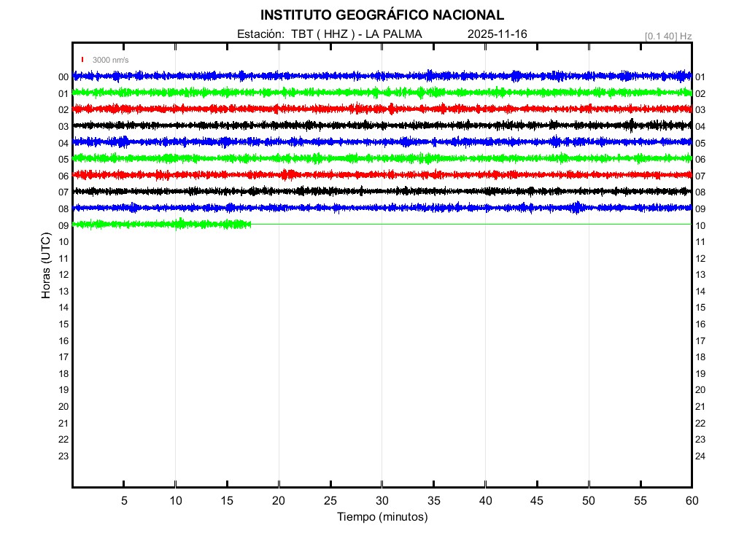Click the [0.1 40] Hz filter label

(x=668, y=35)
